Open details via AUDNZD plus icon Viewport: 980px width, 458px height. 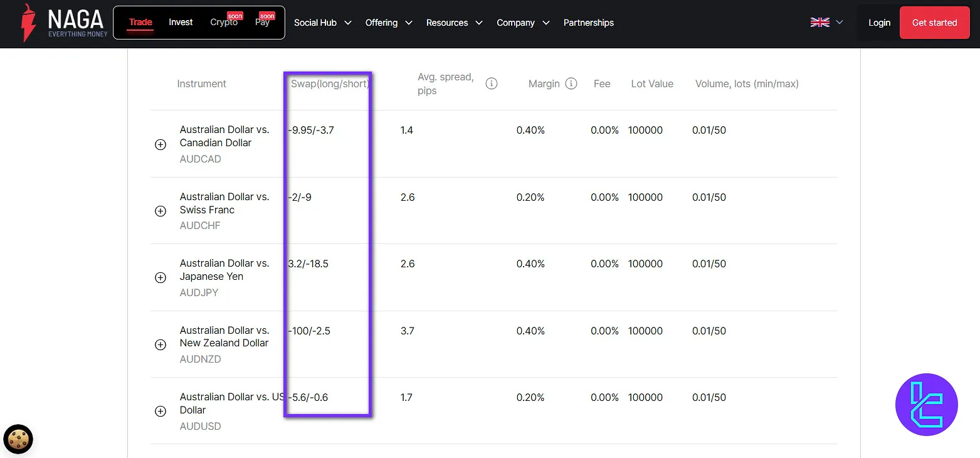point(161,344)
